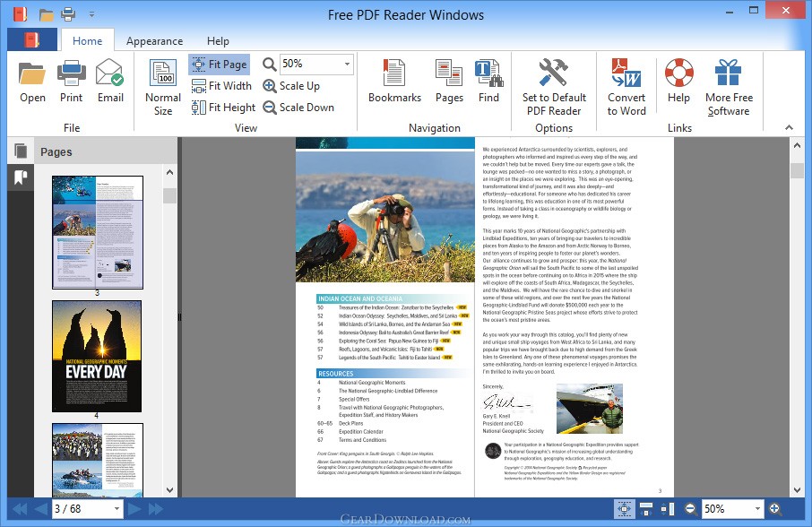Open status bar 50% zoom dropdown
Screen dimensions: 812x527
point(757,509)
